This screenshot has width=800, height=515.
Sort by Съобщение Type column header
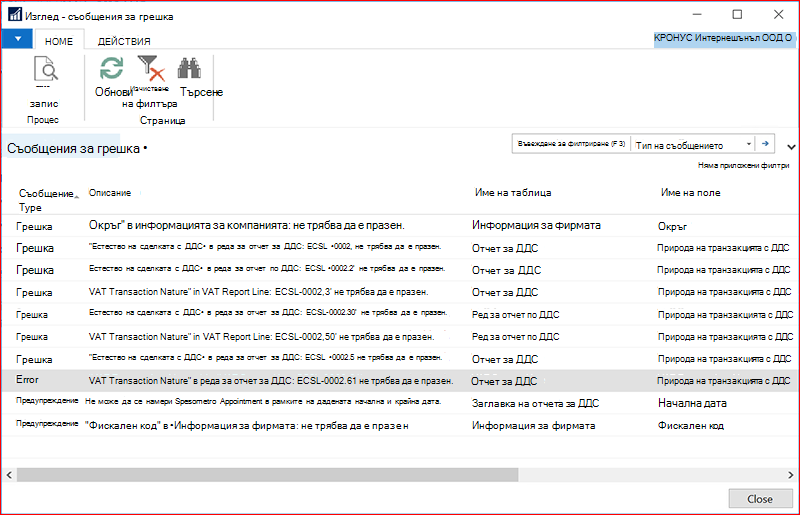pyautogui.click(x=47, y=200)
